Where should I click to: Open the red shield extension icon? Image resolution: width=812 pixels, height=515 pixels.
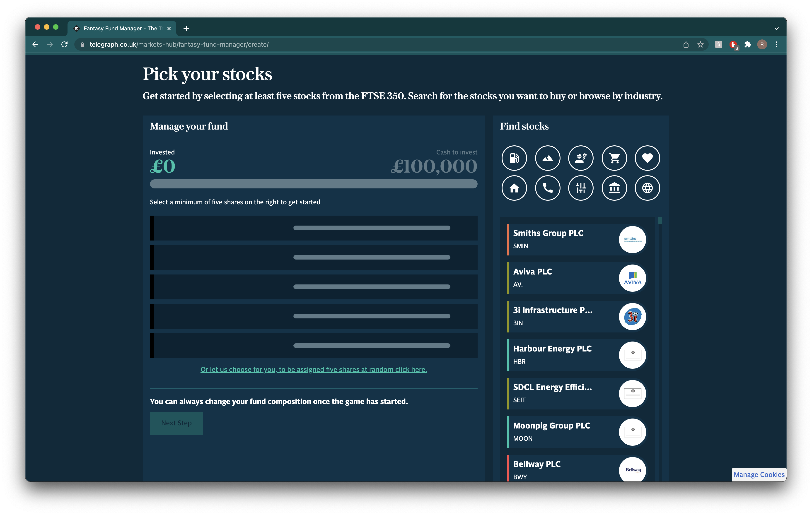733,44
